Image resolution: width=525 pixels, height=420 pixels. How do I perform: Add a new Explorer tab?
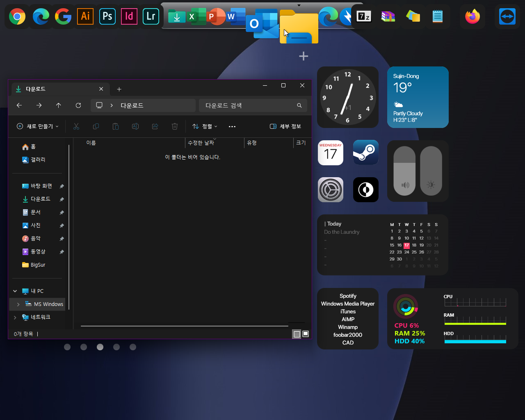click(119, 89)
